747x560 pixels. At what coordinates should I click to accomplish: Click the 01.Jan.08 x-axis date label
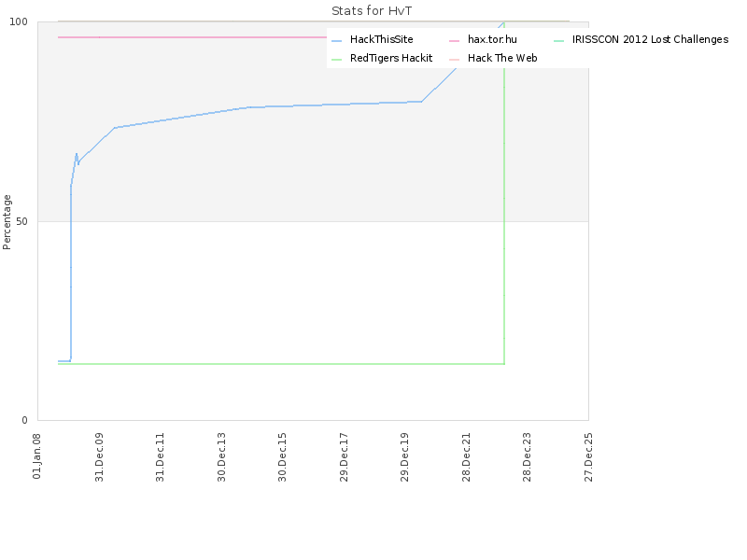(36, 455)
